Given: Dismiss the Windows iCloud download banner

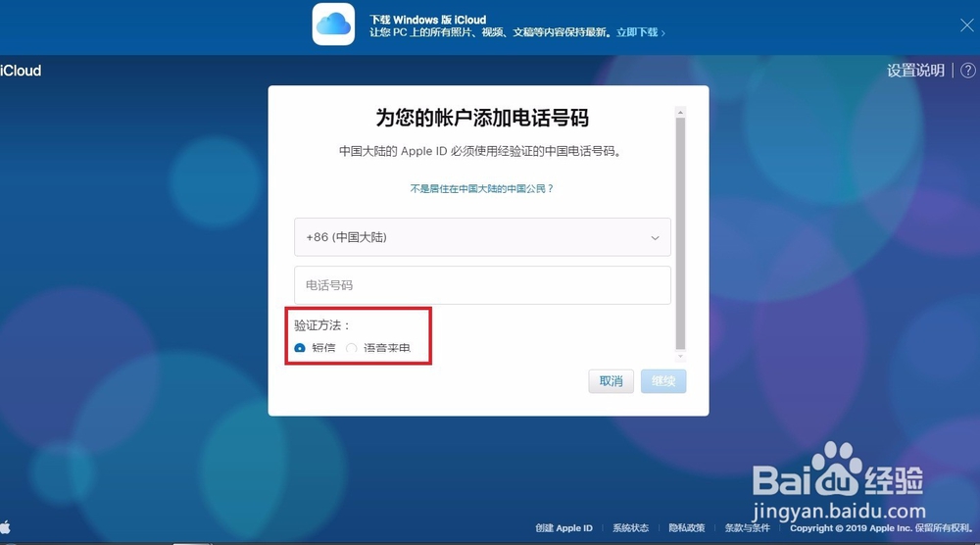Looking at the screenshot, I should click(966, 25).
